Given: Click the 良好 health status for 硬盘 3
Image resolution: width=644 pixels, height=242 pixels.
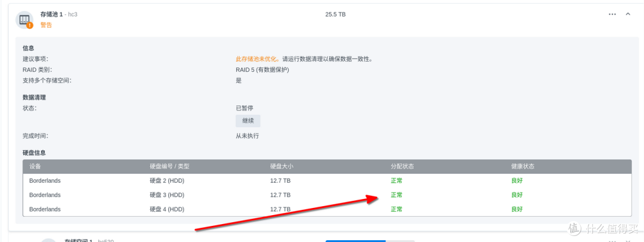Looking at the screenshot, I should pos(516,195).
